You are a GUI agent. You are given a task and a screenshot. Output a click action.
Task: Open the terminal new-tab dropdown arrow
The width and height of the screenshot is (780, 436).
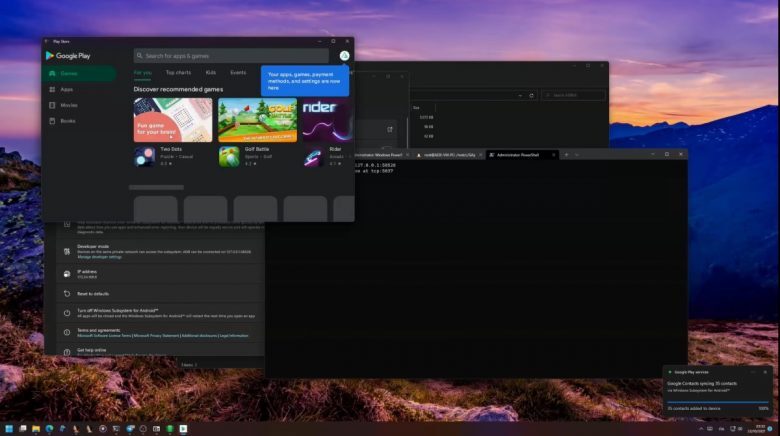(577, 155)
